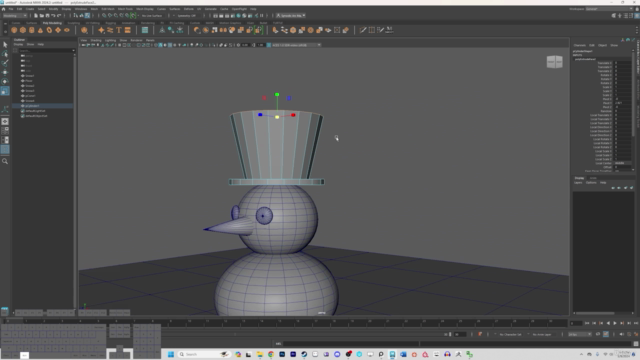Image resolution: width=640 pixels, height=360 pixels.
Task: Open the Workspace dropdown
Action: click(x=609, y=9)
